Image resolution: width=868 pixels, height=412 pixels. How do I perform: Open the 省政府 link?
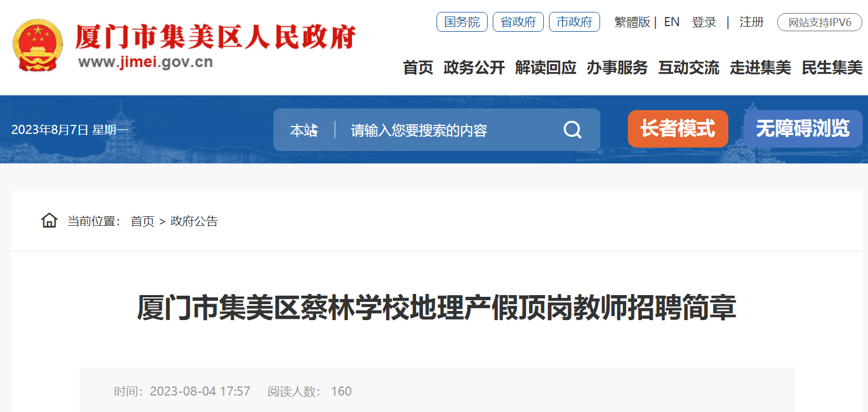pyautogui.click(x=518, y=22)
